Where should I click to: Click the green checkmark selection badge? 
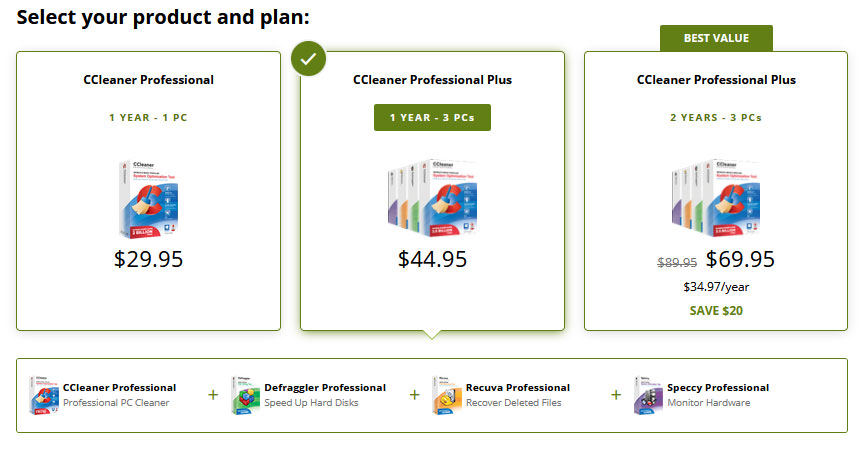tap(308, 58)
